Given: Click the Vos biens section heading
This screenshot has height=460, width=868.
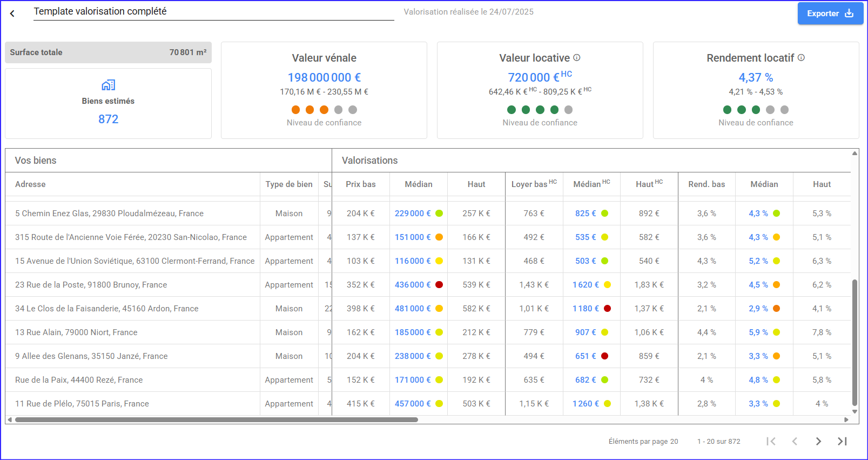Looking at the screenshot, I should tap(36, 161).
